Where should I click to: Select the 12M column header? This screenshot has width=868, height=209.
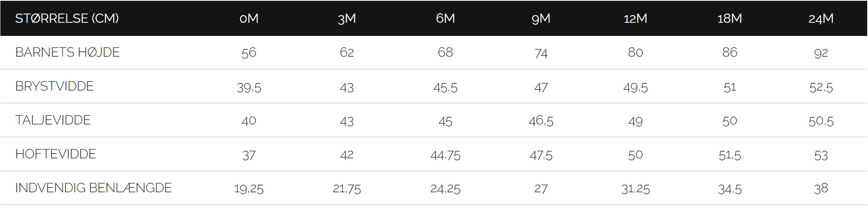pos(635,18)
